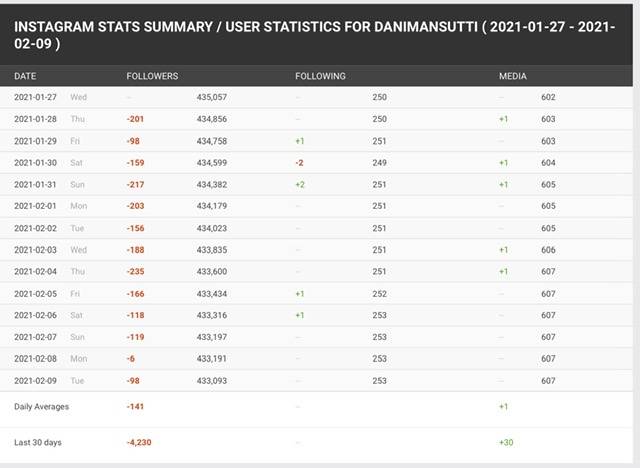The width and height of the screenshot is (640, 468).
Task: Click the MEDIA column header
Action: [513, 76]
